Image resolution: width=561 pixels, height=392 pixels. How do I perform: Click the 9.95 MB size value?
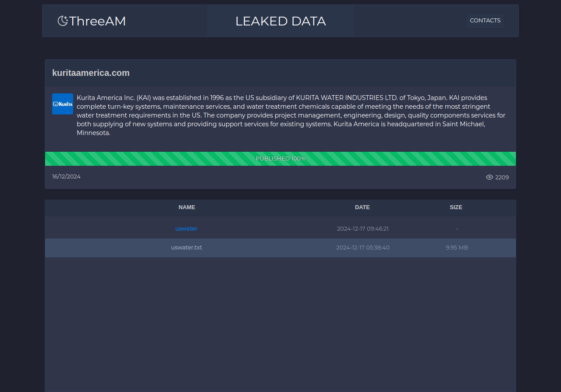click(457, 247)
